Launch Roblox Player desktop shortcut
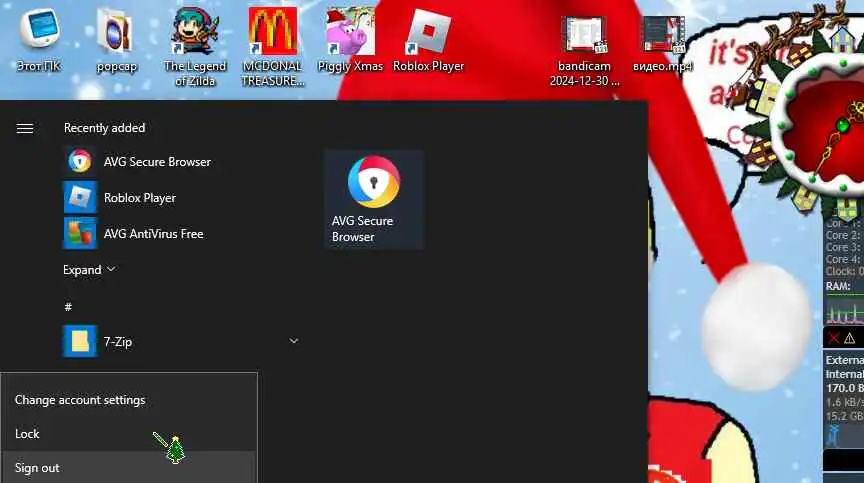864x483 pixels. coord(429,41)
